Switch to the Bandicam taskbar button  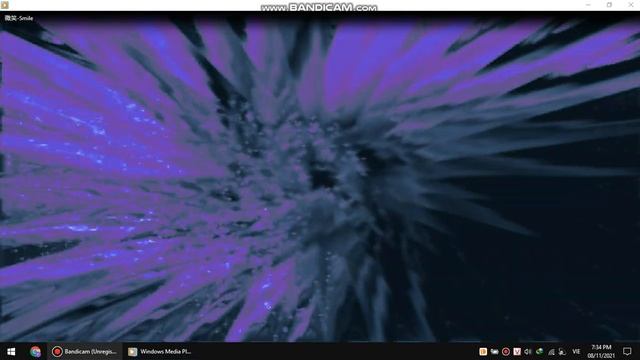85,351
